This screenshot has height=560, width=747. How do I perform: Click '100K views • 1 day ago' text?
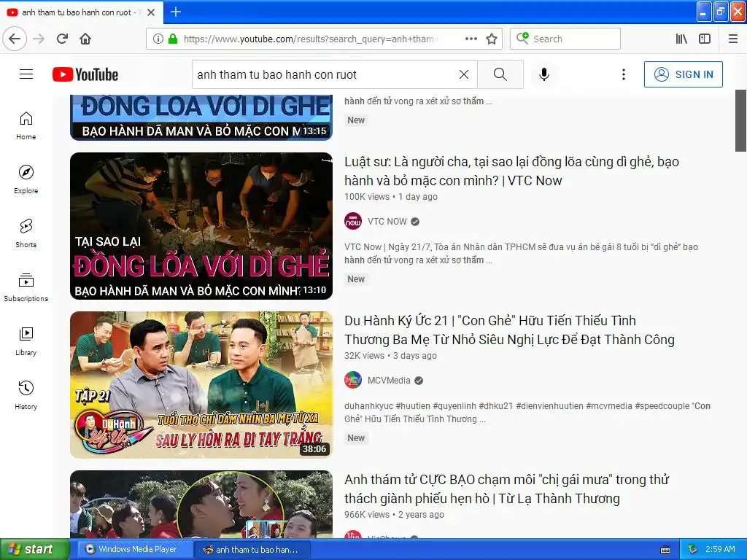point(391,197)
